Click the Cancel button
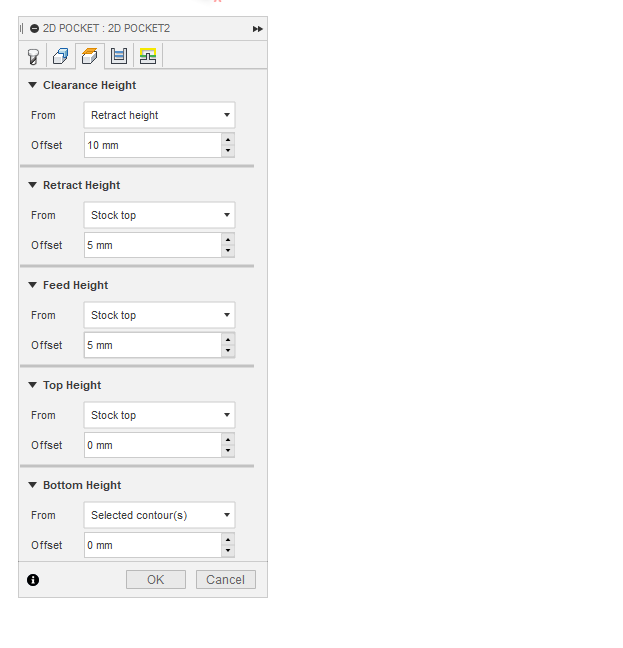The image size is (623, 648). [226, 580]
